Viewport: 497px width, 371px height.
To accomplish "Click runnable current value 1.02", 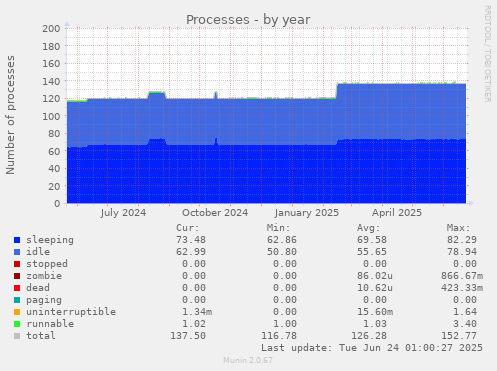I will (194, 324).
